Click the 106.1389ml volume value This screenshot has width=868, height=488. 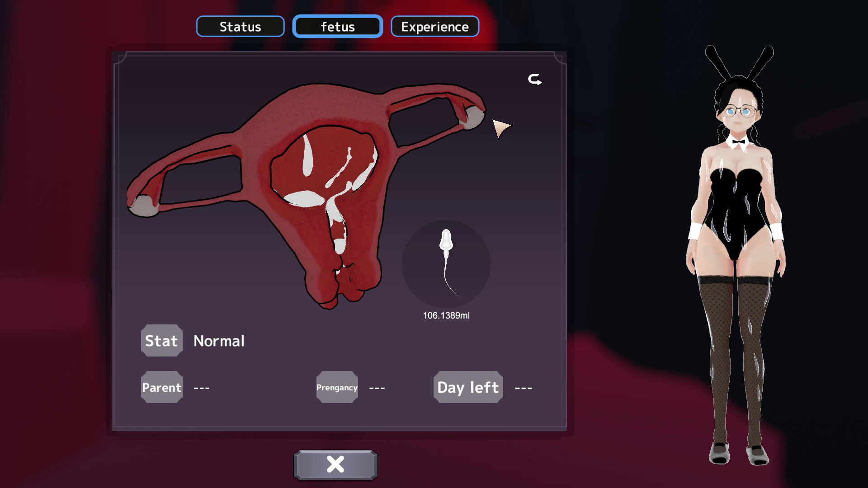[446, 315]
